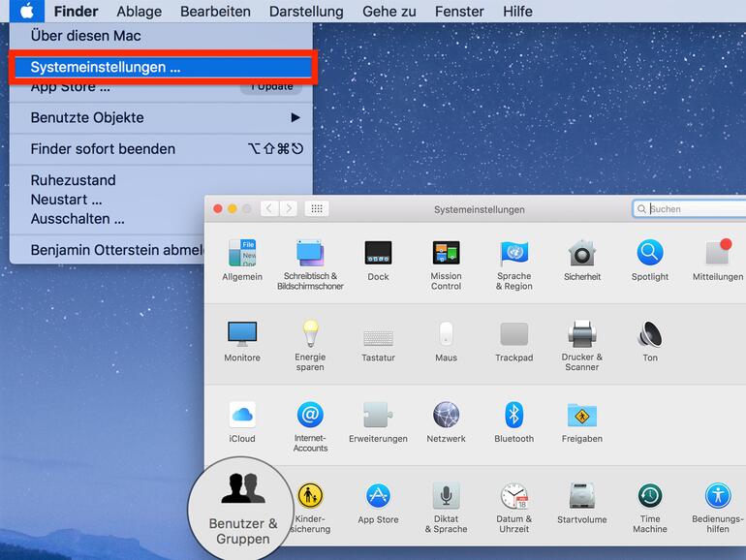Go forward in Systemeinstellungen window
746x560 pixels.
pos(289,208)
